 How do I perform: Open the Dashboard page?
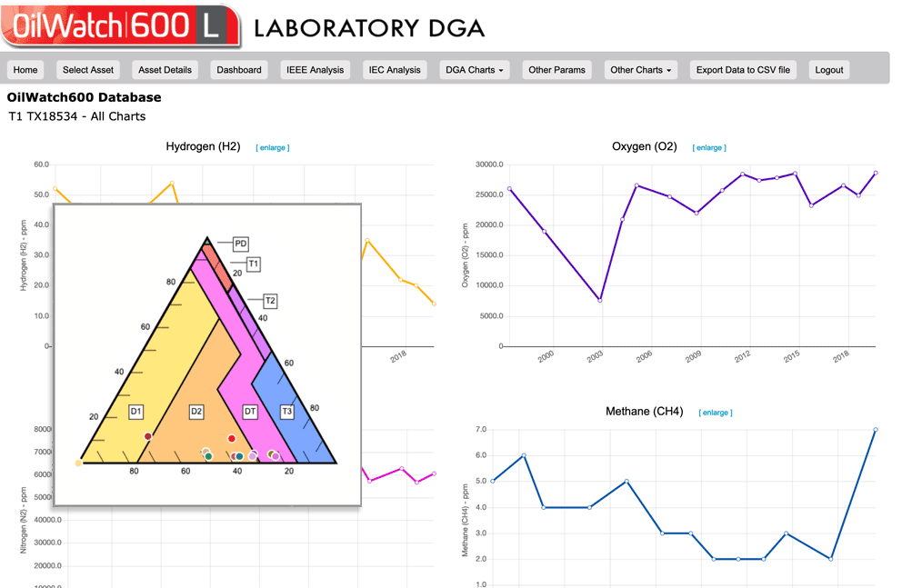[x=239, y=70]
